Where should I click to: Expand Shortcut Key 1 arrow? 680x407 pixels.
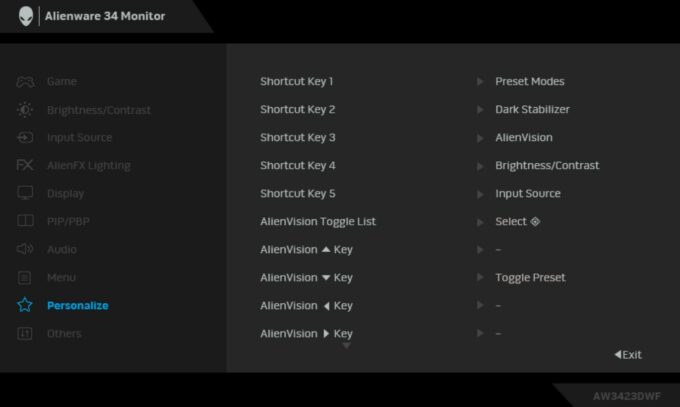[481, 82]
